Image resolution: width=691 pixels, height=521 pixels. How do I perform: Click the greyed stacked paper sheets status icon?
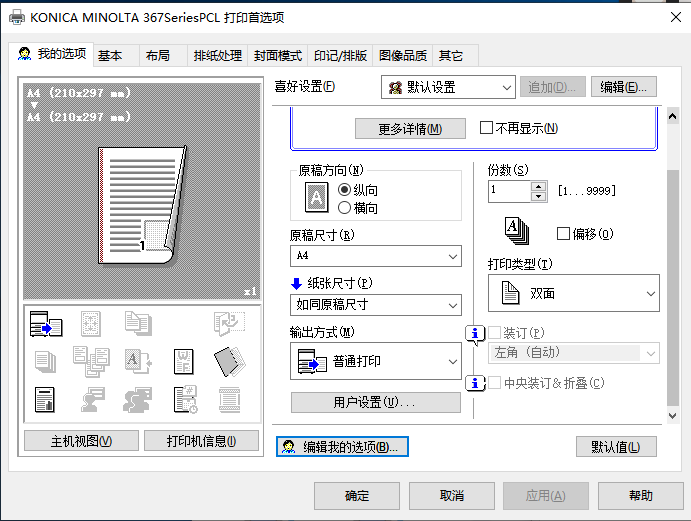point(45,362)
